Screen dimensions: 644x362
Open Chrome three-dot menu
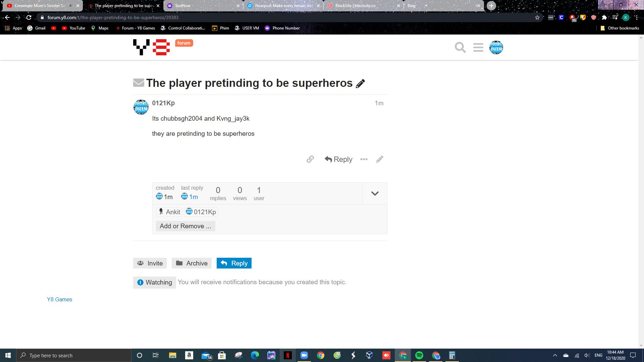(x=636, y=17)
